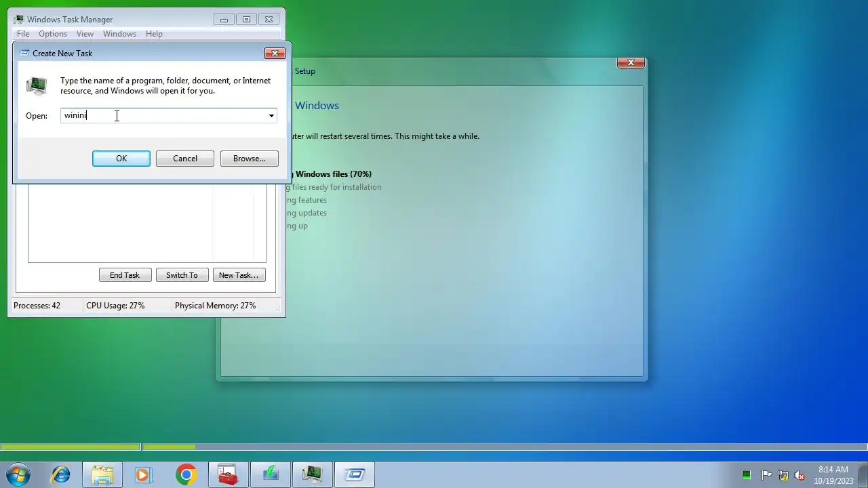Viewport: 868px width, 488px height.
Task: Switch to the red toolbox app on taskbar
Action: coord(228,474)
